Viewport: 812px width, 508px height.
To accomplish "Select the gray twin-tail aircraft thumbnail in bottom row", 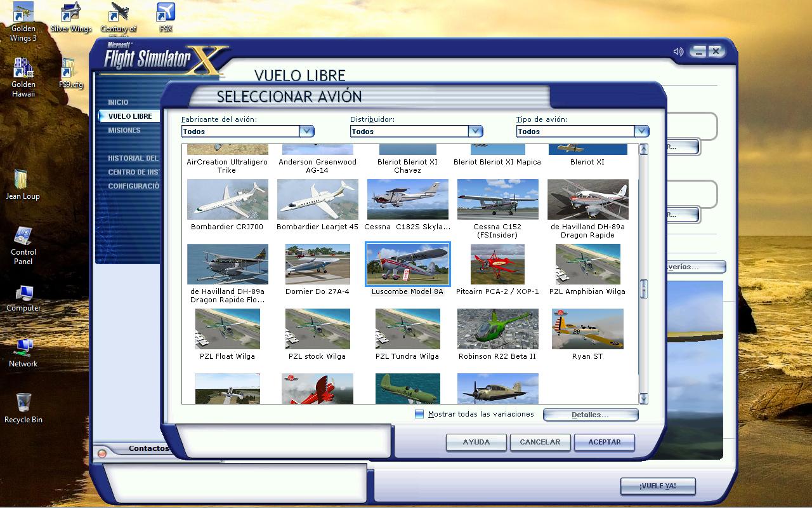I will [x=497, y=389].
